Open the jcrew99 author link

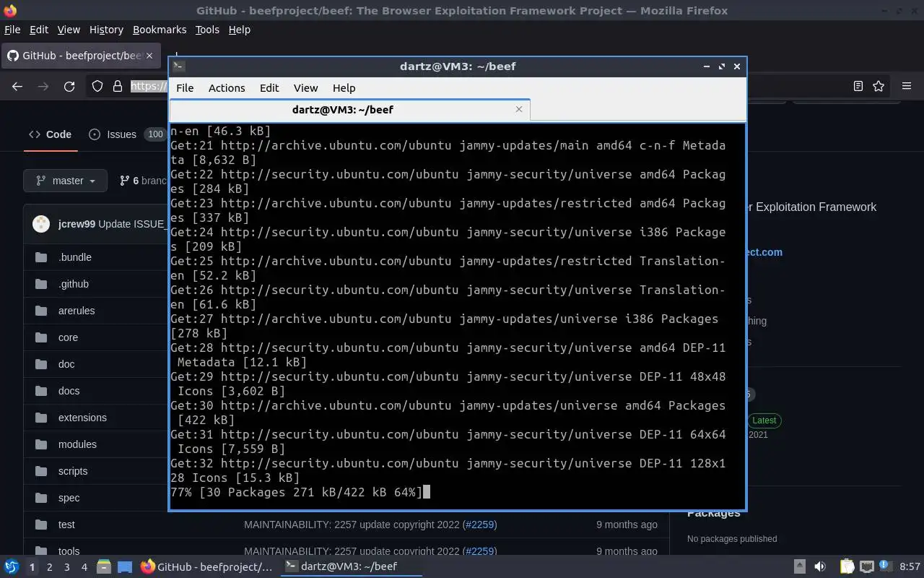pos(77,223)
